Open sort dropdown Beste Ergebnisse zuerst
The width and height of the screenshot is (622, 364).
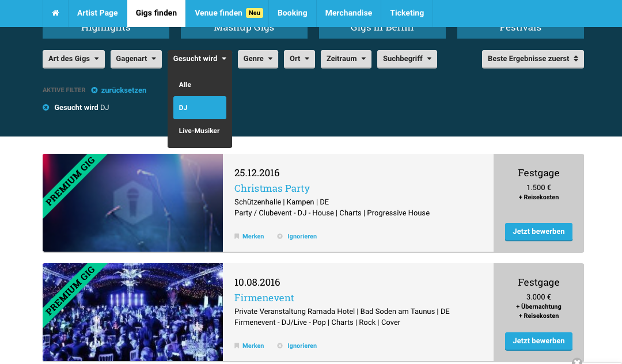point(532,59)
